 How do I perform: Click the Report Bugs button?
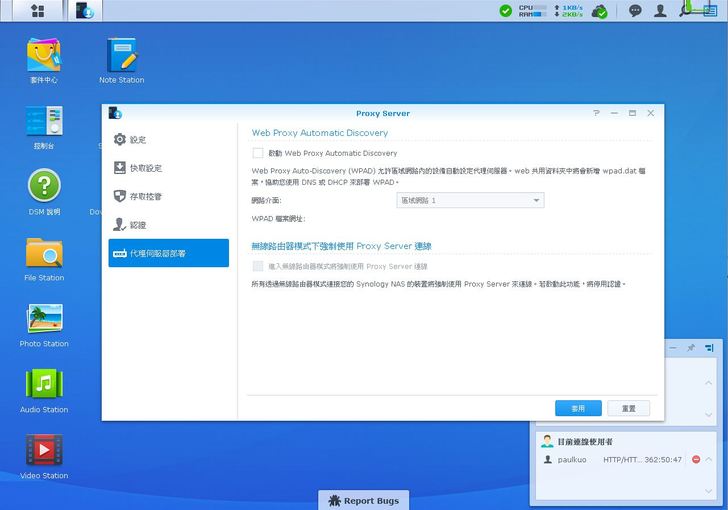pyautogui.click(x=364, y=501)
